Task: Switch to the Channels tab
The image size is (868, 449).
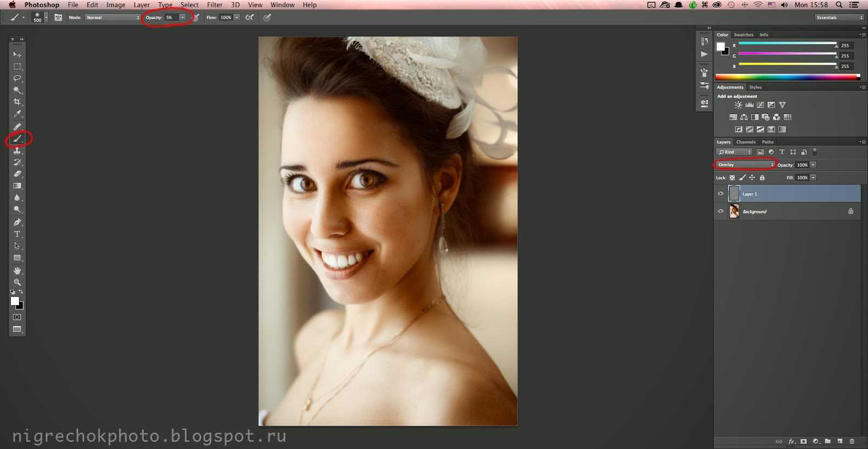Action: 745,142
